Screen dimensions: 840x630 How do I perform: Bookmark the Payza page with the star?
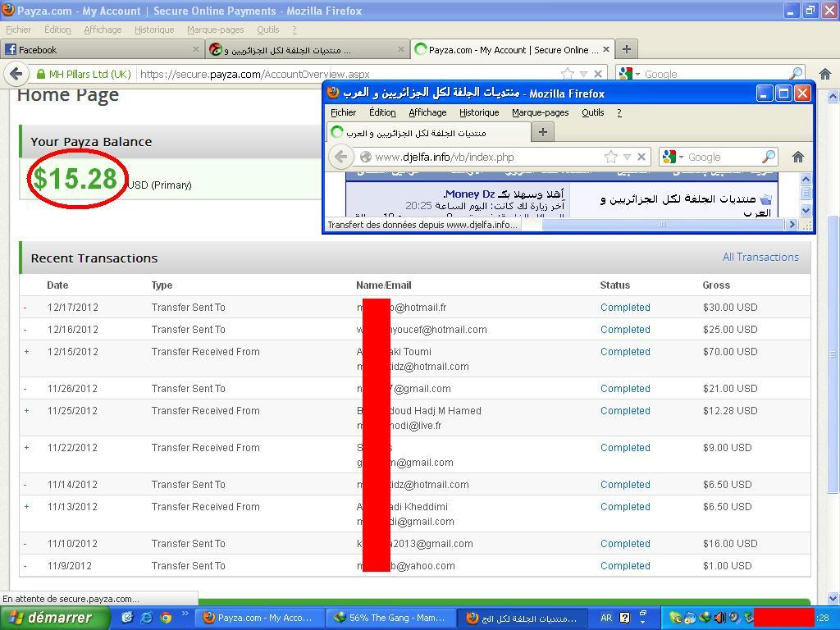[x=568, y=74]
